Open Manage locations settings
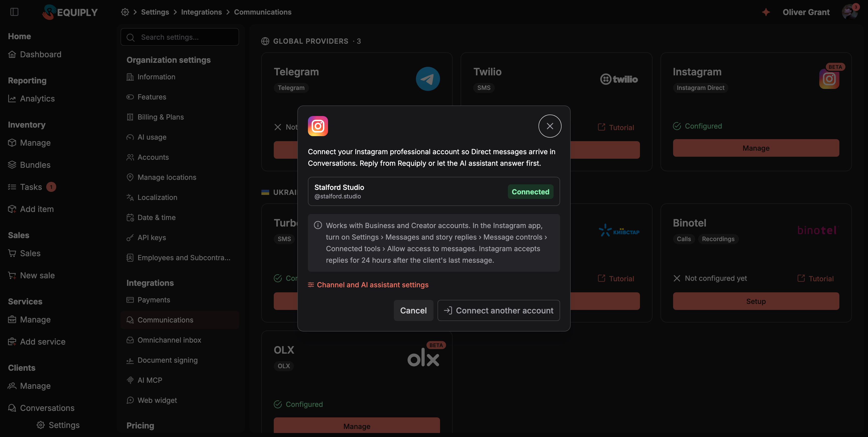Screen dimensions: 868x437 (x=180, y=177)
